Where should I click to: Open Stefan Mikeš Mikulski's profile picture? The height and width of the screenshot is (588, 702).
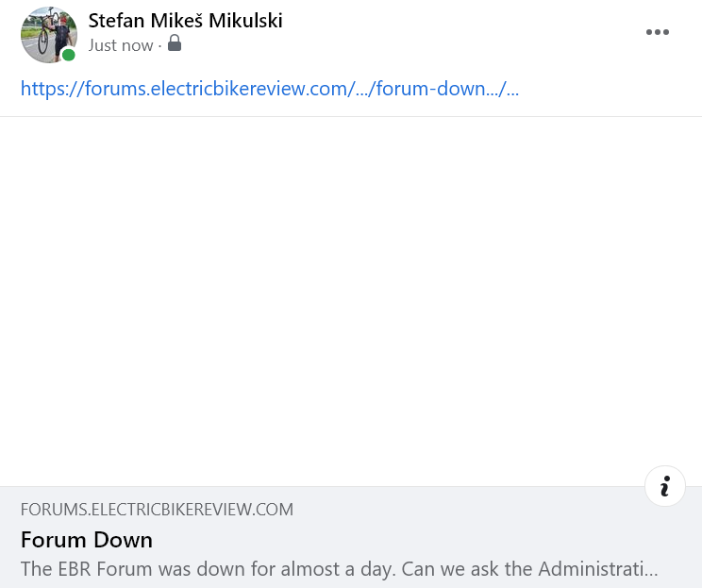point(49,34)
